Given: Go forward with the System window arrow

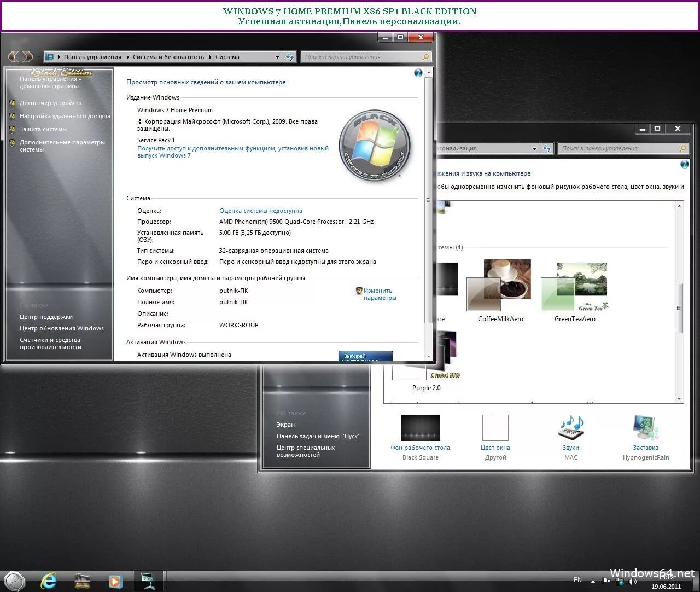Looking at the screenshot, I should tap(27, 56).
